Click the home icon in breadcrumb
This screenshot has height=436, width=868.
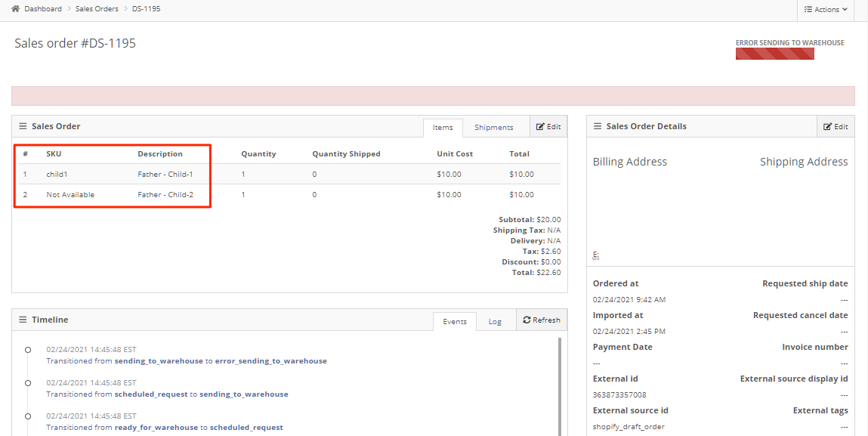(16, 9)
